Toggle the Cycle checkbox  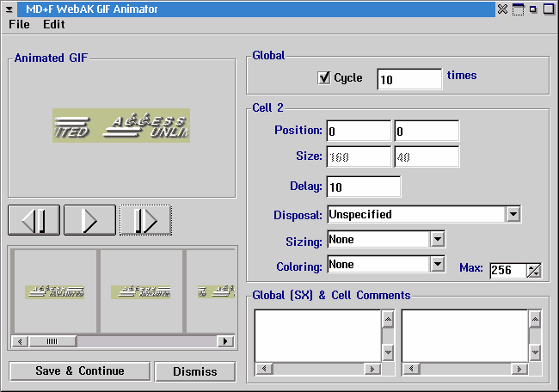tap(323, 77)
